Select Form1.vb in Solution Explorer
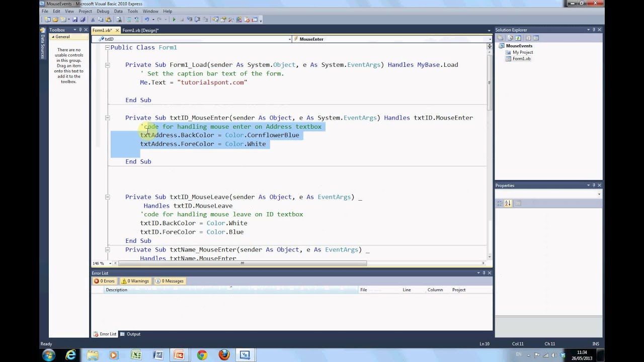The image size is (644, 362). [x=521, y=59]
